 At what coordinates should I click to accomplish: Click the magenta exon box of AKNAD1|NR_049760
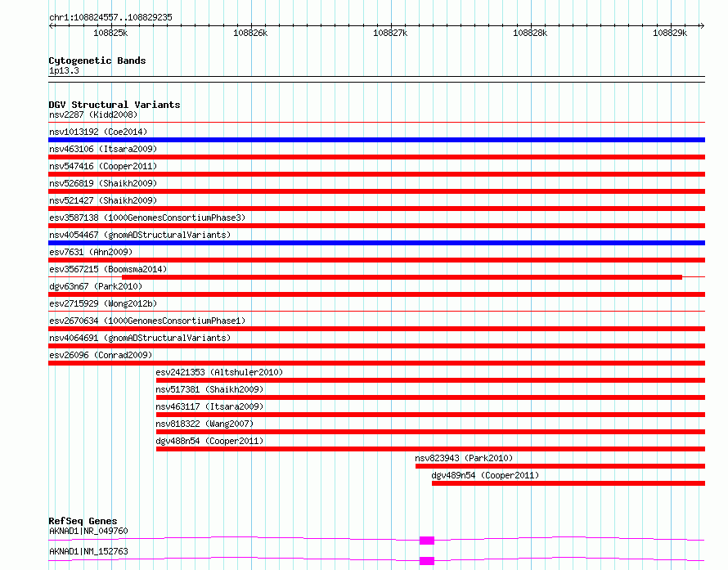point(427,541)
